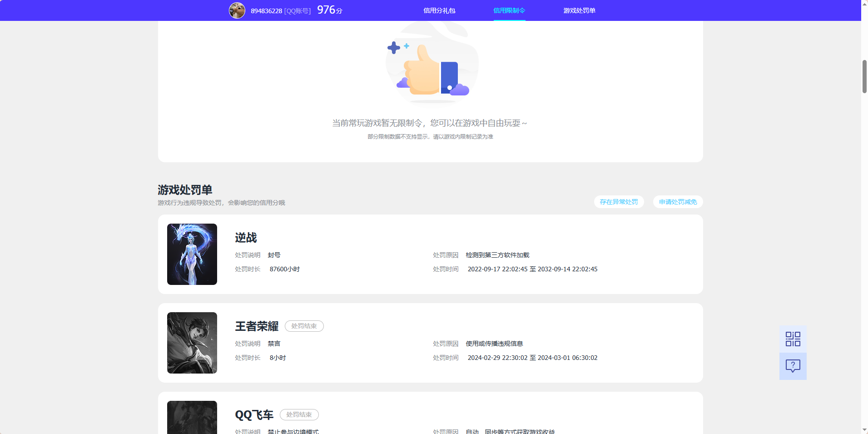868x434 pixels.
Task: Click the 处罚结束 badge next to QQ飞车
Action: point(299,414)
